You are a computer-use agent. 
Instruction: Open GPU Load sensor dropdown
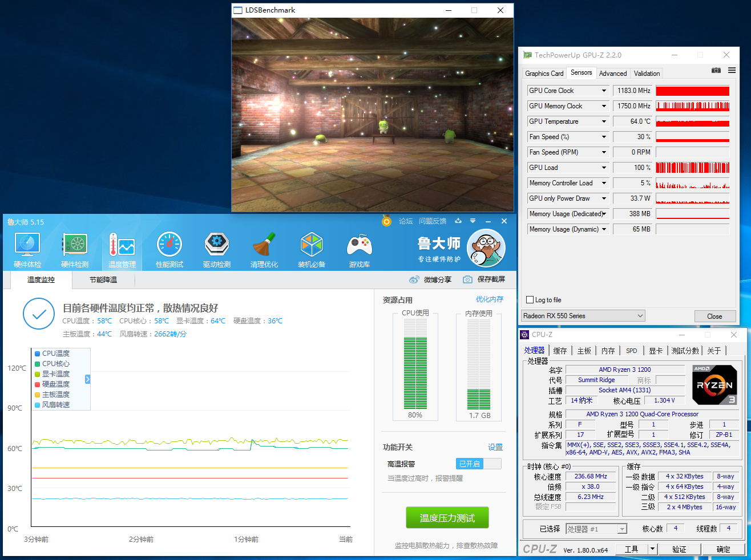tap(604, 168)
